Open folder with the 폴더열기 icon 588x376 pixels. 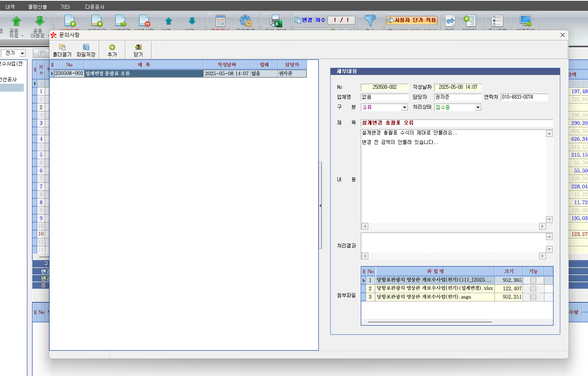62,50
